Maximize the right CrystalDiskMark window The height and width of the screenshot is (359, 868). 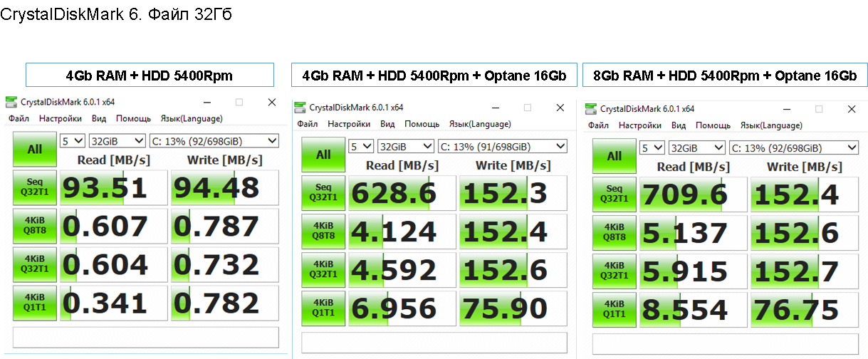(x=818, y=109)
